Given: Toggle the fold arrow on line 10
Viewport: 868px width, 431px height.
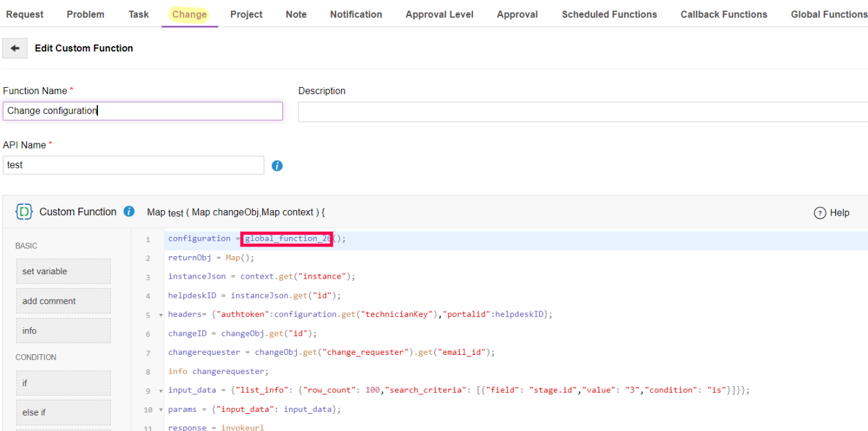Looking at the screenshot, I should [x=161, y=410].
